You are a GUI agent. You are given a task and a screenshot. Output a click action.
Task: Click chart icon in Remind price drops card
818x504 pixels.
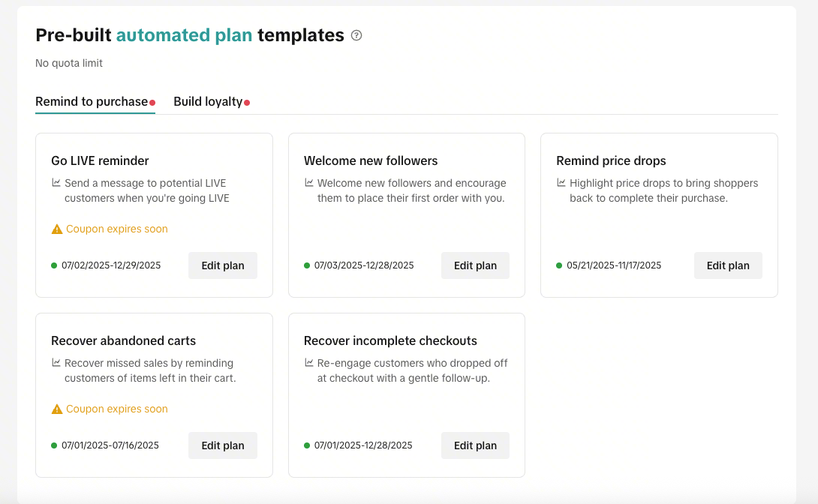tap(561, 183)
